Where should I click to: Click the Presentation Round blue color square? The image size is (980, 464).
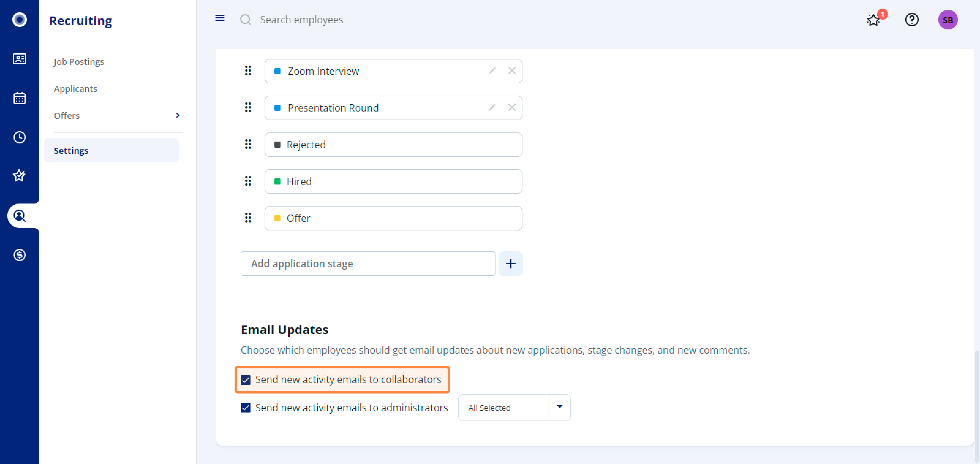coord(277,108)
